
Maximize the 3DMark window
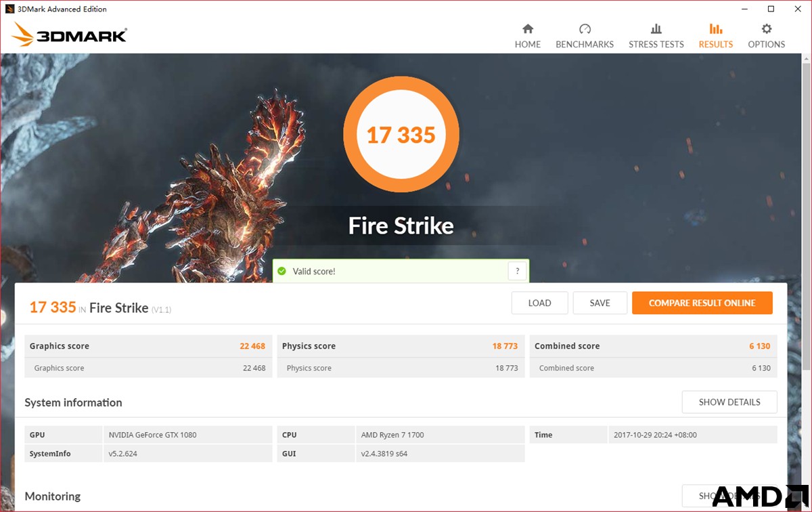coord(771,9)
